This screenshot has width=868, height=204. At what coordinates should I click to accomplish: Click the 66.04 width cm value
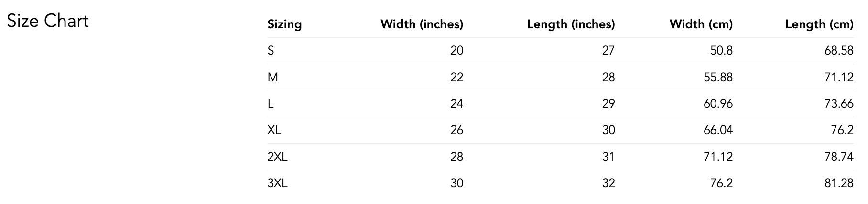(718, 130)
